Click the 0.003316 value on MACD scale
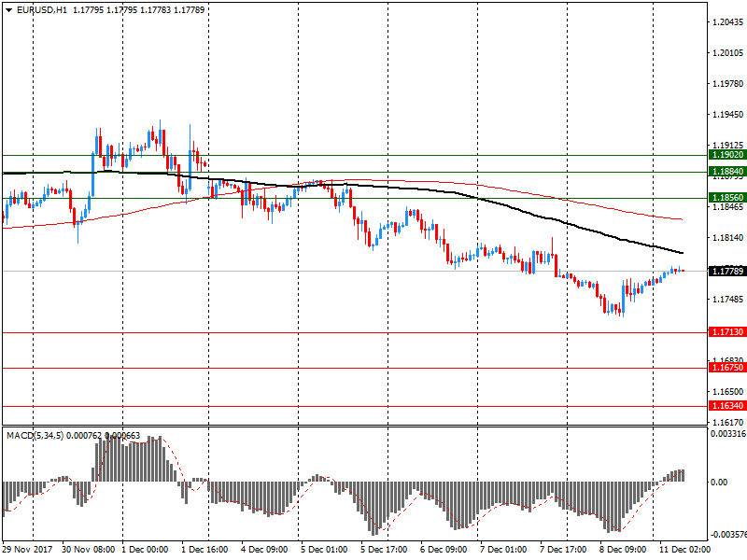This screenshot has width=747, height=560. point(726,434)
